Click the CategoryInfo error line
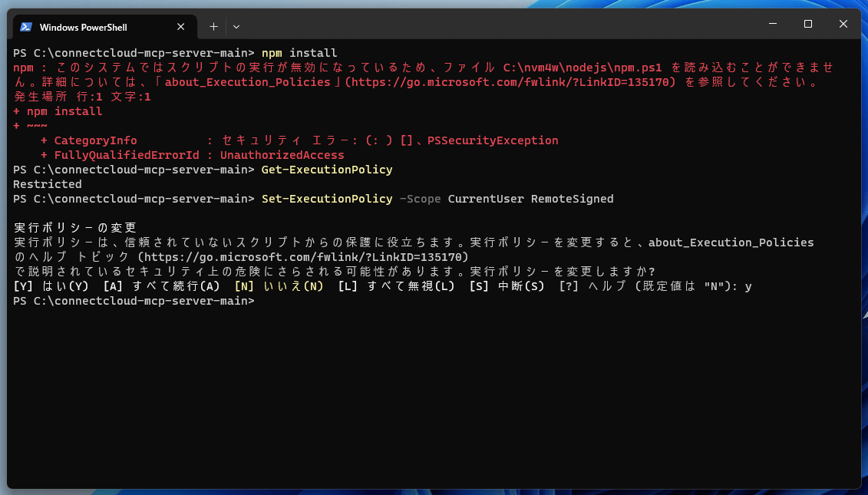The width and height of the screenshot is (868, 495). click(95, 140)
